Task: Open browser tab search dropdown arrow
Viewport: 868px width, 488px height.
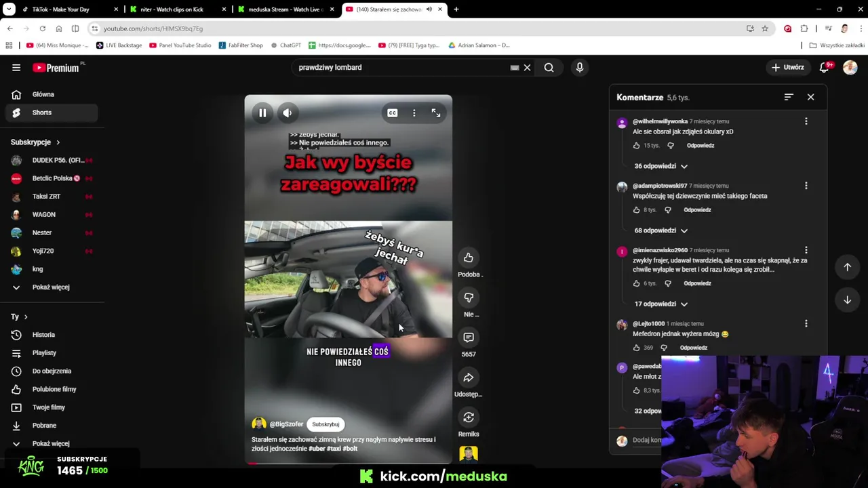Action: click(9, 9)
